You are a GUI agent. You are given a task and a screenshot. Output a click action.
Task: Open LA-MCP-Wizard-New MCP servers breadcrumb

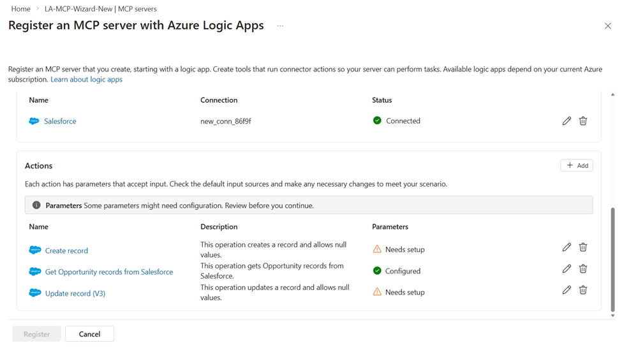click(x=100, y=9)
